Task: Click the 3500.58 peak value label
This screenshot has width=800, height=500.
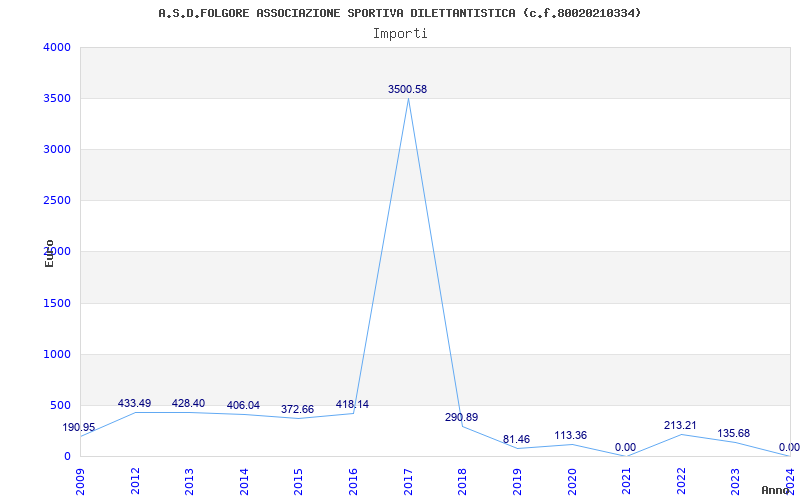Action: point(407,89)
